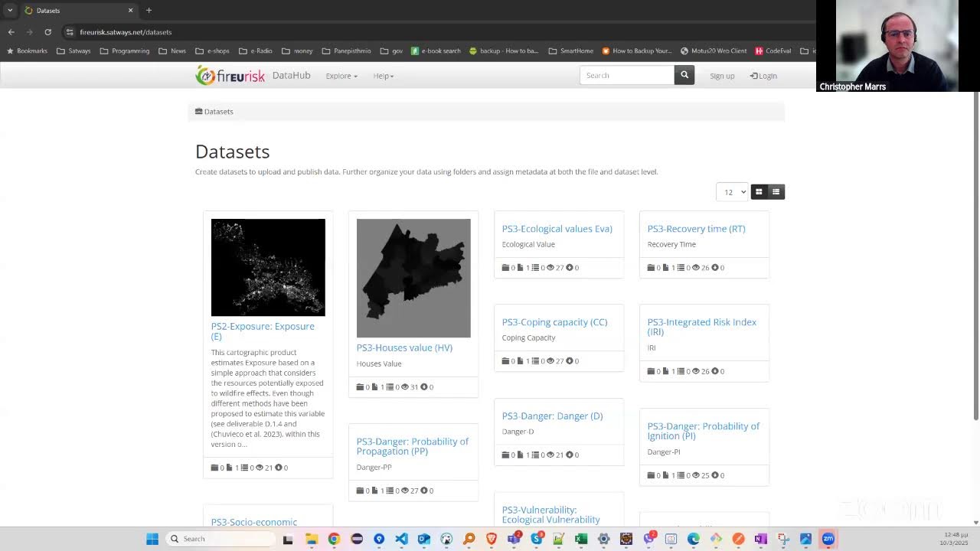
Task: Click the folder icon on PS3-Recovery time card
Action: [652, 268]
